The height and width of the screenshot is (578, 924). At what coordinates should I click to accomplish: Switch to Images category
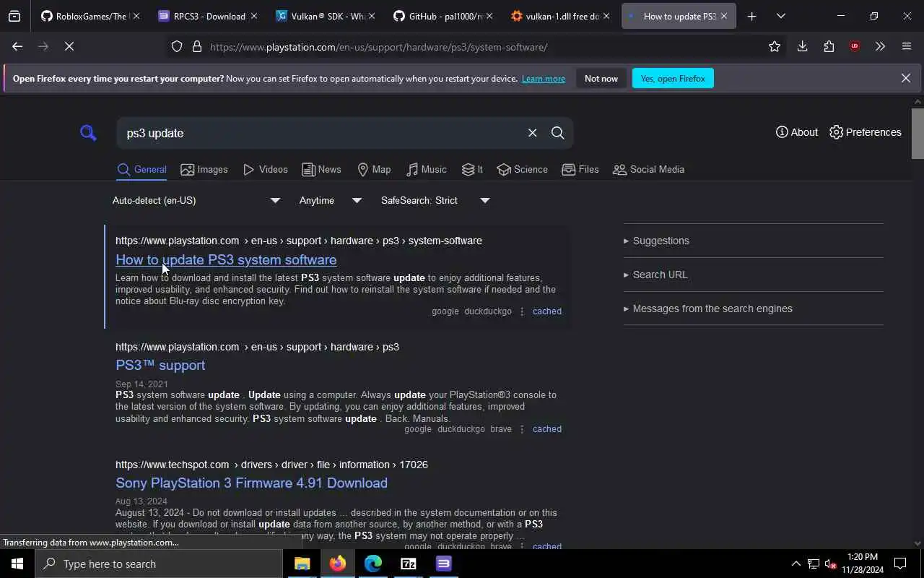pos(204,170)
